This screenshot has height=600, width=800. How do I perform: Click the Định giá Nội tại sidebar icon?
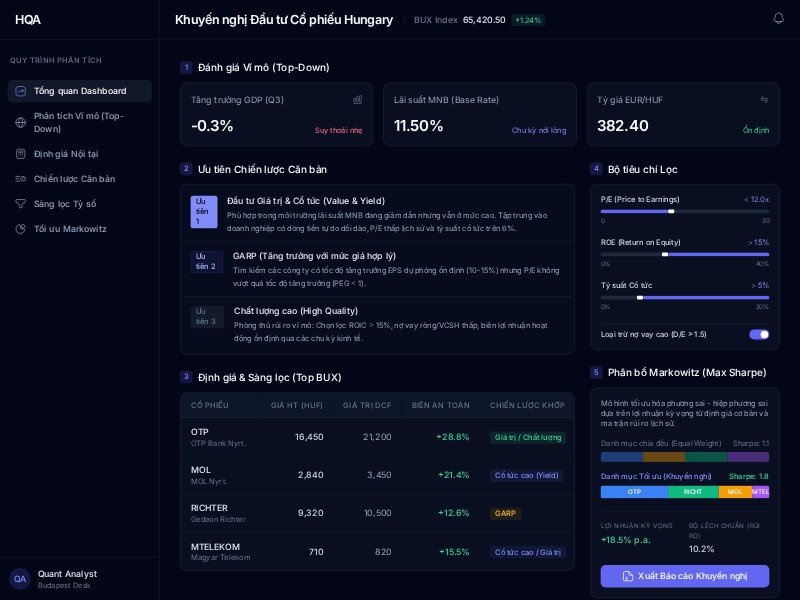tap(22, 154)
